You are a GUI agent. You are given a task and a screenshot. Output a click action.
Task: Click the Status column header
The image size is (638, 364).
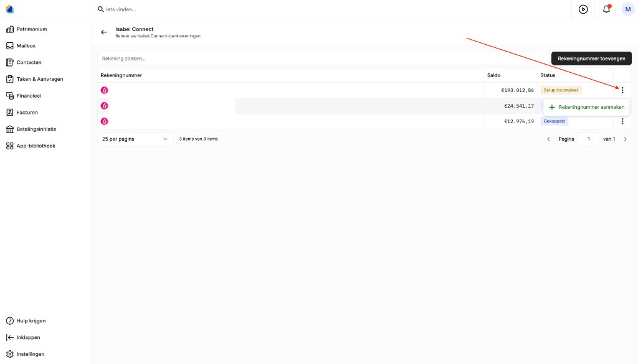(x=548, y=75)
